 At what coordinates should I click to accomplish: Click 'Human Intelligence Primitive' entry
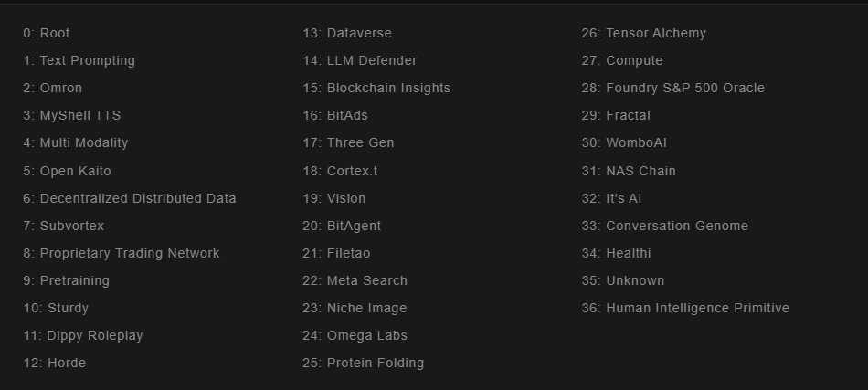(685, 308)
